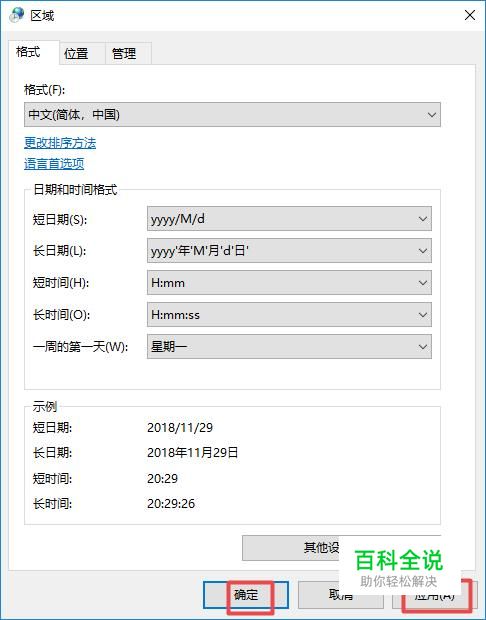Image resolution: width=486 pixels, height=620 pixels.
Task: Open the 语言首选项 link
Action: [54, 163]
